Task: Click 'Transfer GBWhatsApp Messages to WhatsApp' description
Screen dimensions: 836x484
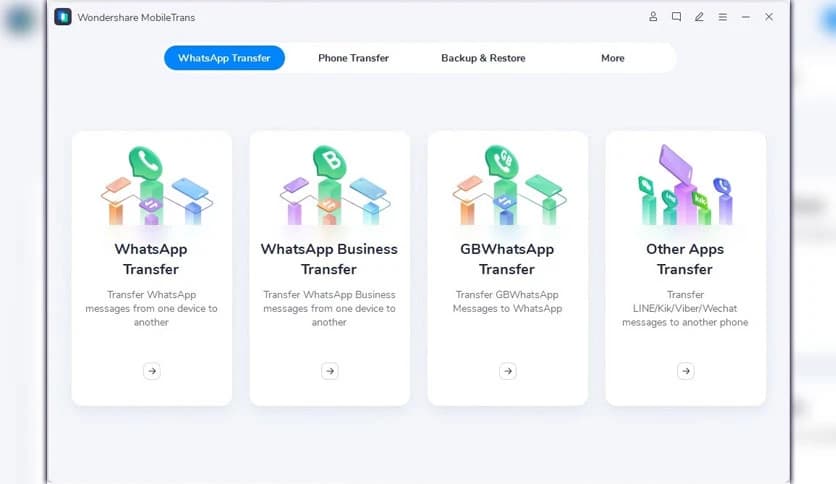Action: coord(507,302)
